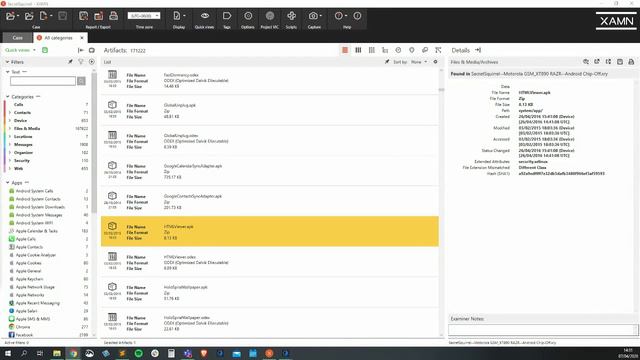Click the List settings gear beside Sort by

click(x=436, y=62)
